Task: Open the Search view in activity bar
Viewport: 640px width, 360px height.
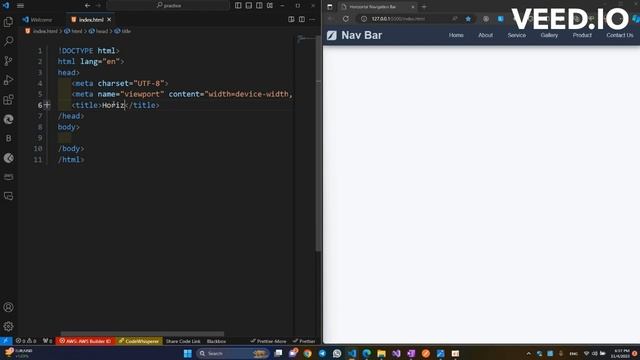Action: pyautogui.click(x=8, y=41)
